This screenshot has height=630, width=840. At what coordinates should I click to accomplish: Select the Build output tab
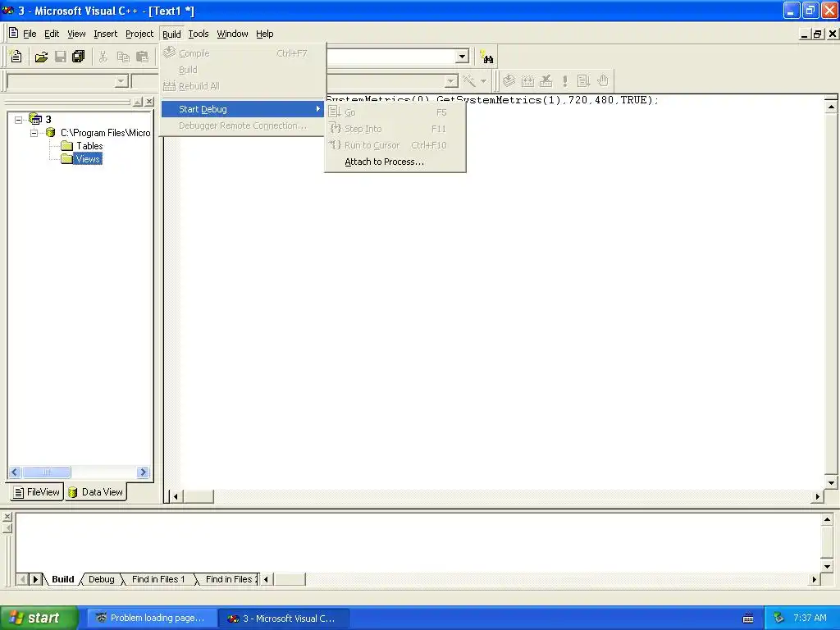tap(62, 579)
